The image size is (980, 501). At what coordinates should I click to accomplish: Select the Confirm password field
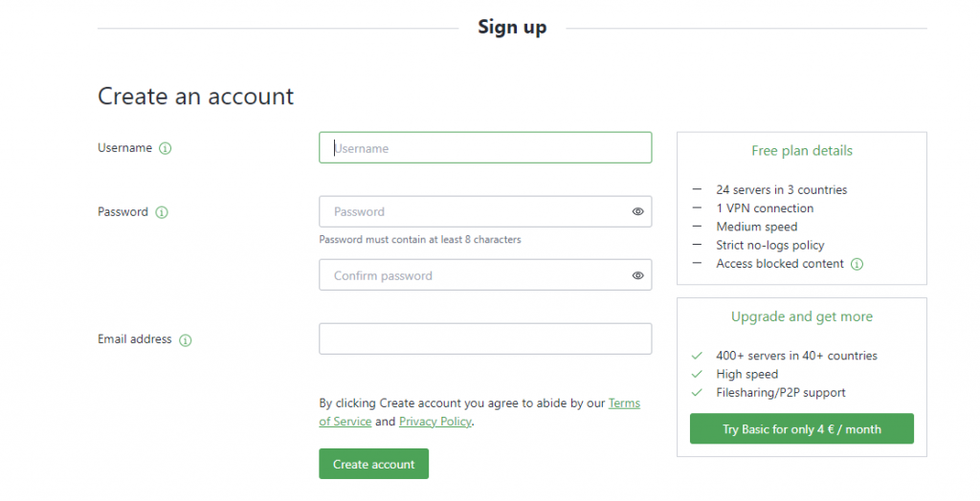pyautogui.click(x=485, y=274)
